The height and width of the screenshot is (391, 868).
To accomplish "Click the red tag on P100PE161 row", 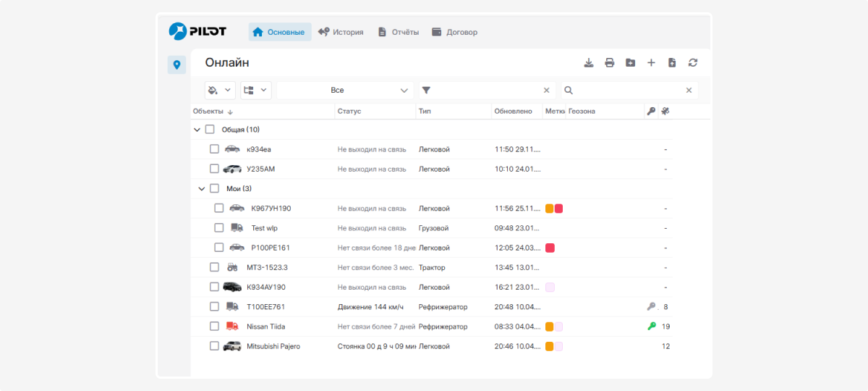I will coord(550,248).
